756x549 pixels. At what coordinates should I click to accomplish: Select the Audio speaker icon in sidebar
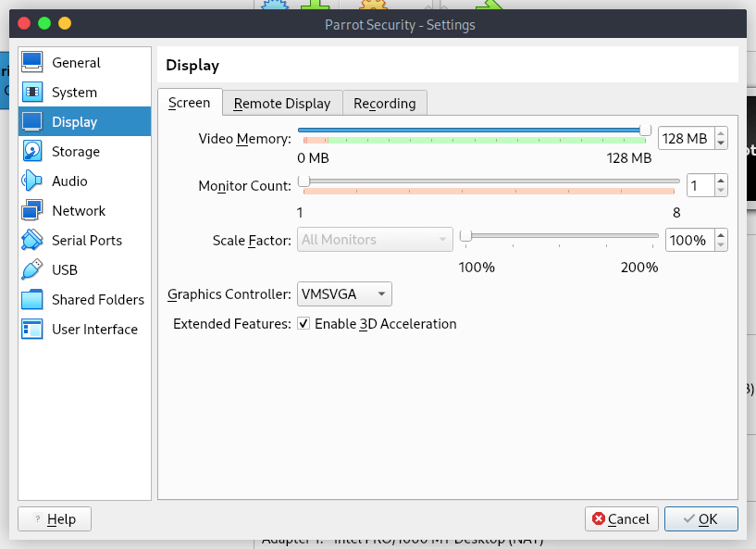[32, 181]
